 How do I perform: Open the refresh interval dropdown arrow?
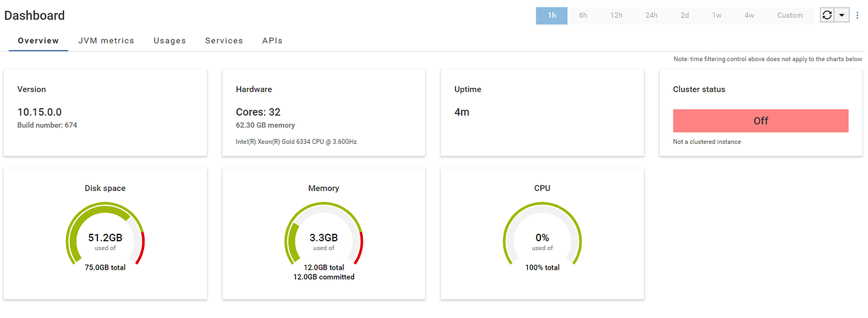842,15
